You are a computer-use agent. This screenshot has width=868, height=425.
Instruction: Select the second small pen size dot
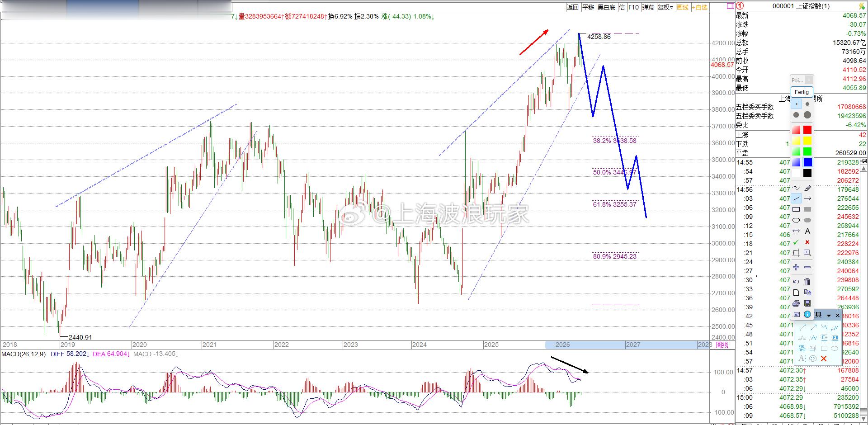pyautogui.click(x=807, y=104)
